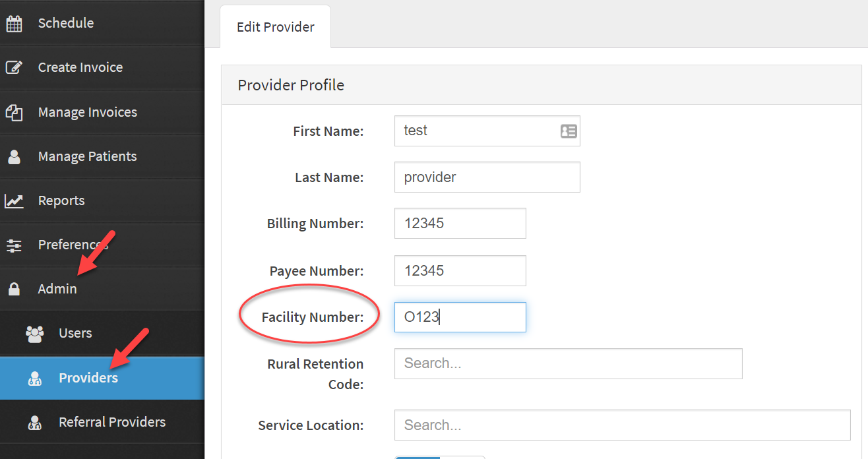
Task: Click the Preferences sliders icon
Action: [14, 245]
